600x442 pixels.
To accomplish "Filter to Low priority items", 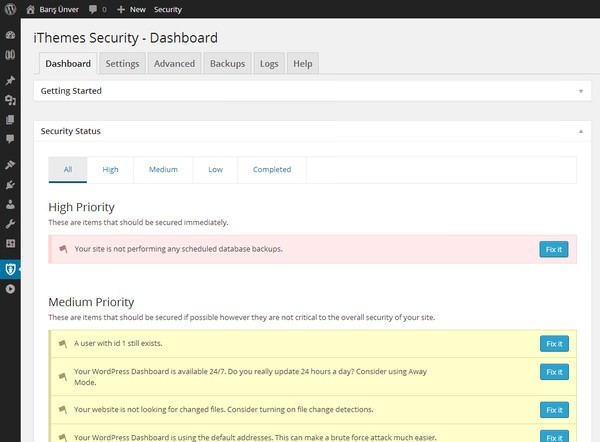I will pyautogui.click(x=215, y=170).
